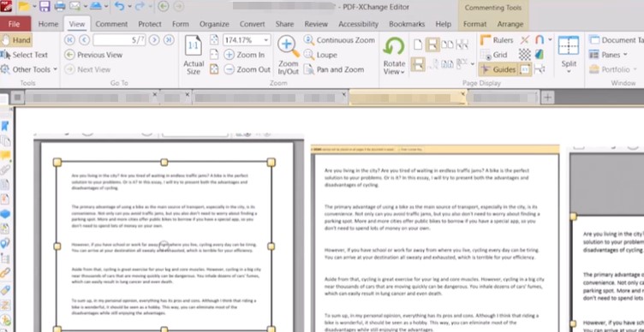
Task: Switch to the Convert ribbon tab
Action: [253, 24]
